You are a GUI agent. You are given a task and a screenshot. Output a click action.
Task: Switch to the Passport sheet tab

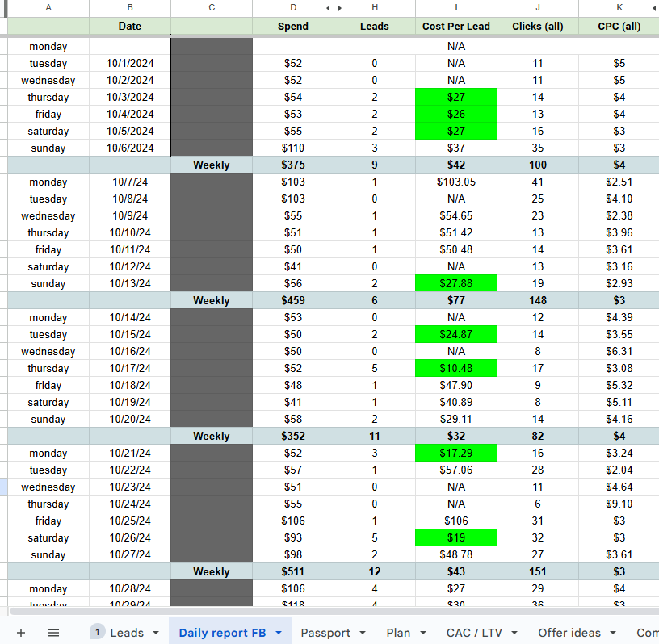point(325,633)
